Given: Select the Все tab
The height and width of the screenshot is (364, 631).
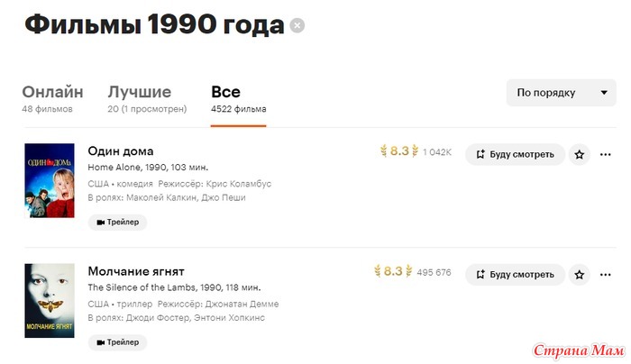Looking at the screenshot, I should pos(238,98).
